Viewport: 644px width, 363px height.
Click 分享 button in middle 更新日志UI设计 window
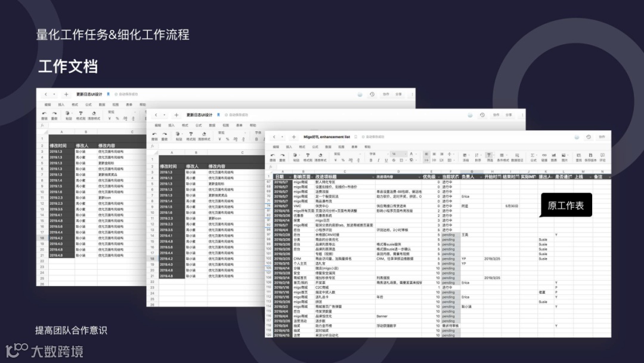pos(509,115)
